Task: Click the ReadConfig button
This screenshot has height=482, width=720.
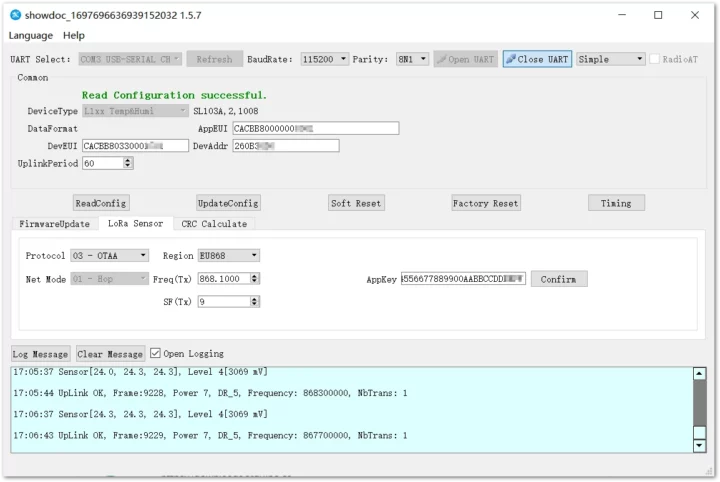Action: tap(101, 203)
